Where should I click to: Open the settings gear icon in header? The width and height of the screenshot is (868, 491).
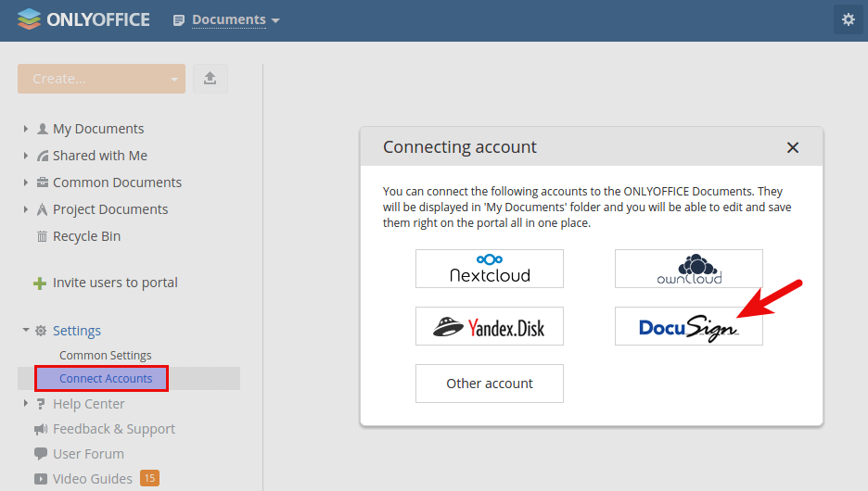[848, 19]
